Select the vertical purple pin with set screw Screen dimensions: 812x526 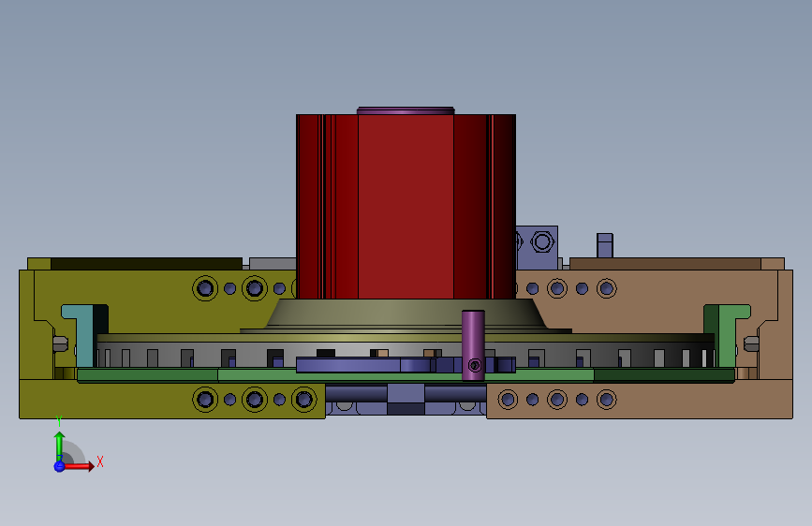click(473, 345)
